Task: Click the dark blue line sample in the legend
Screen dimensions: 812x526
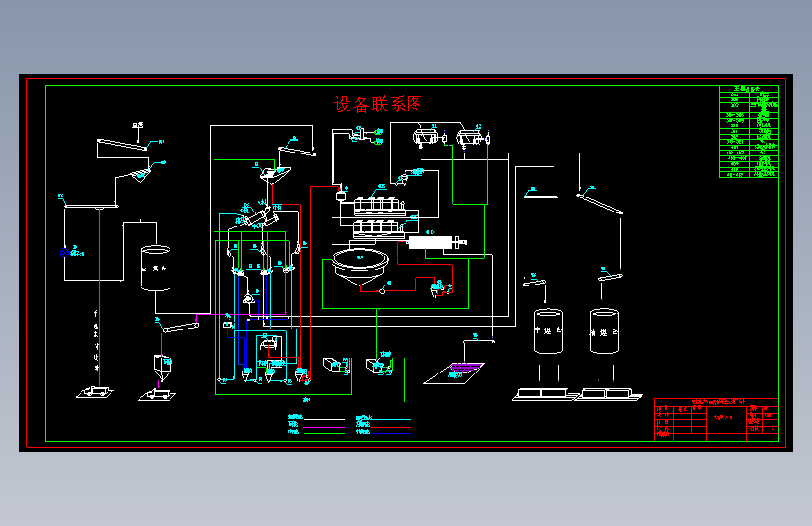Action: [x=391, y=433]
